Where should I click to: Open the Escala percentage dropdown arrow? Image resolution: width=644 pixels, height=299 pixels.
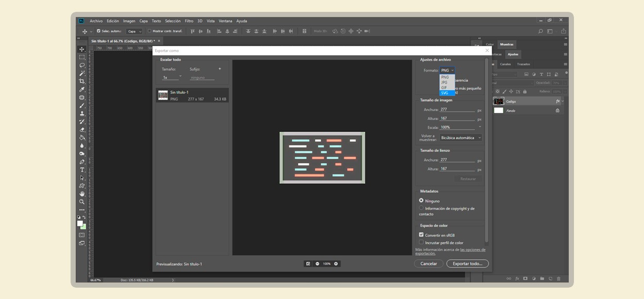(x=480, y=127)
